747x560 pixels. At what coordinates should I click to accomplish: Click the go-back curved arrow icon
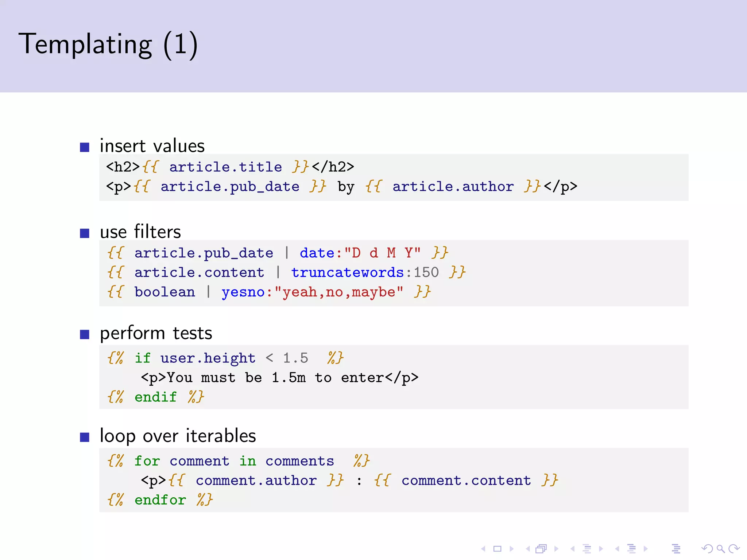707,549
